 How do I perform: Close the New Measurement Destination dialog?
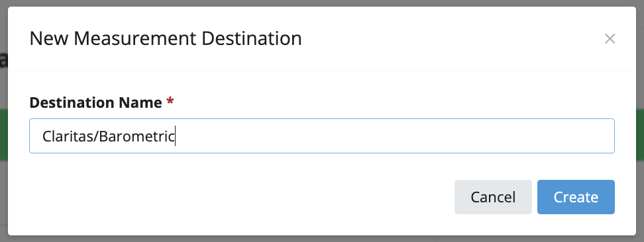[x=610, y=39]
